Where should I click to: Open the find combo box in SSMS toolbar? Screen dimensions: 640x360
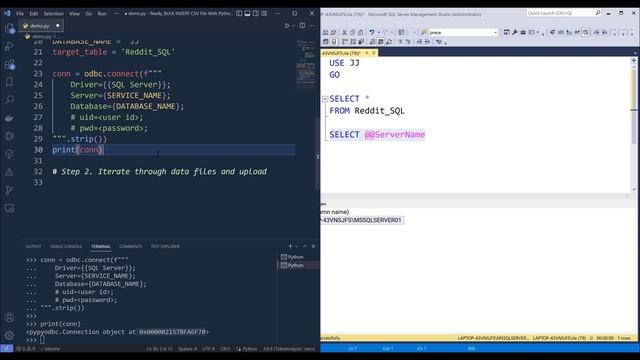[463, 32]
